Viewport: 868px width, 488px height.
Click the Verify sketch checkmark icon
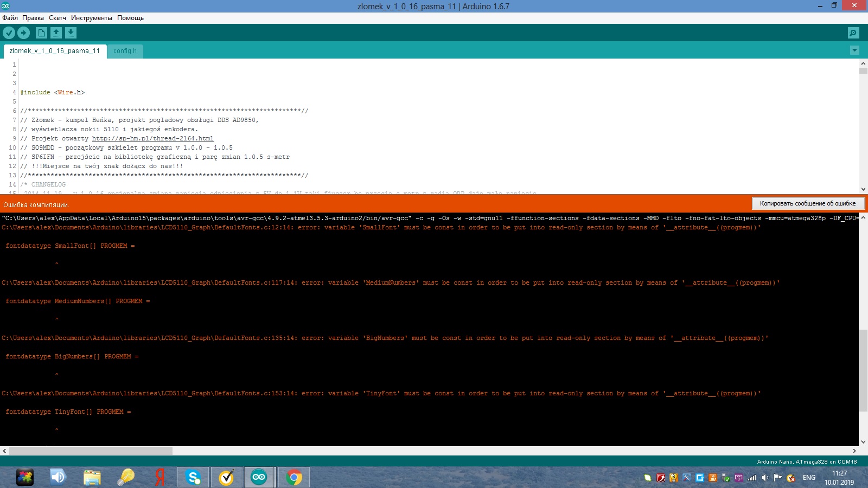9,33
